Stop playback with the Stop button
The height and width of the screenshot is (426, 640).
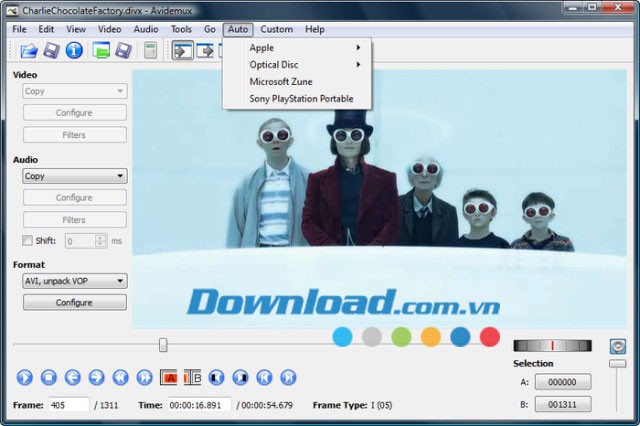pos(49,377)
